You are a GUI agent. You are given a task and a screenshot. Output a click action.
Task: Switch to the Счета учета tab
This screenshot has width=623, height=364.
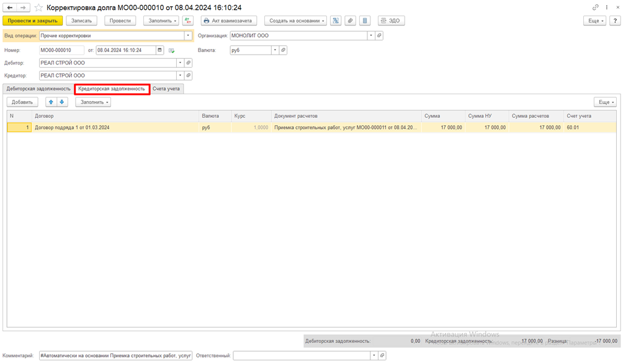(166, 89)
